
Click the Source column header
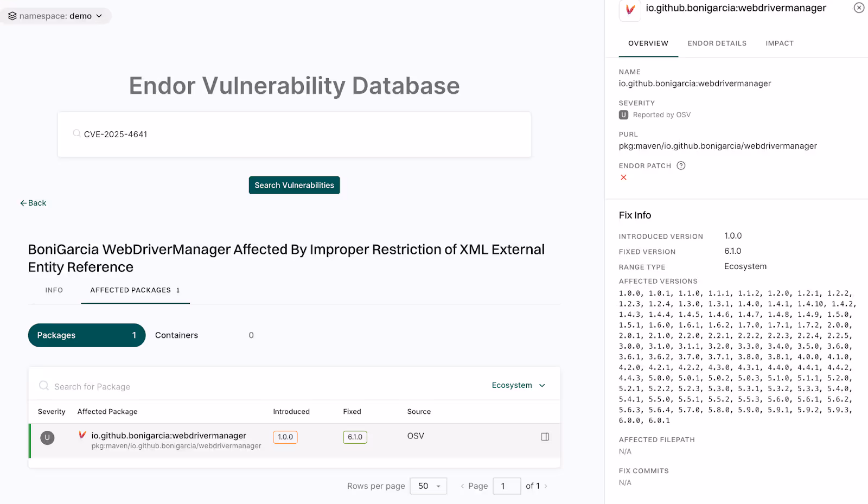(x=419, y=412)
